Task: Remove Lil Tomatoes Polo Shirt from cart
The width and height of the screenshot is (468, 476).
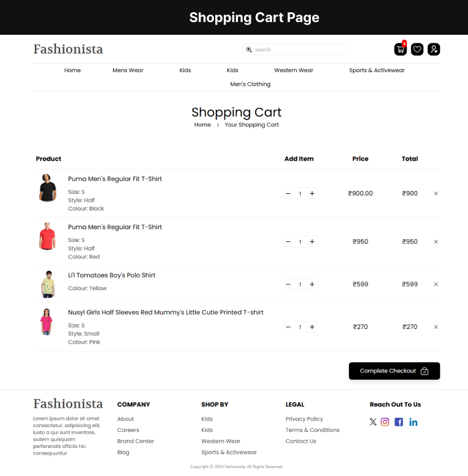Action: [x=436, y=285]
